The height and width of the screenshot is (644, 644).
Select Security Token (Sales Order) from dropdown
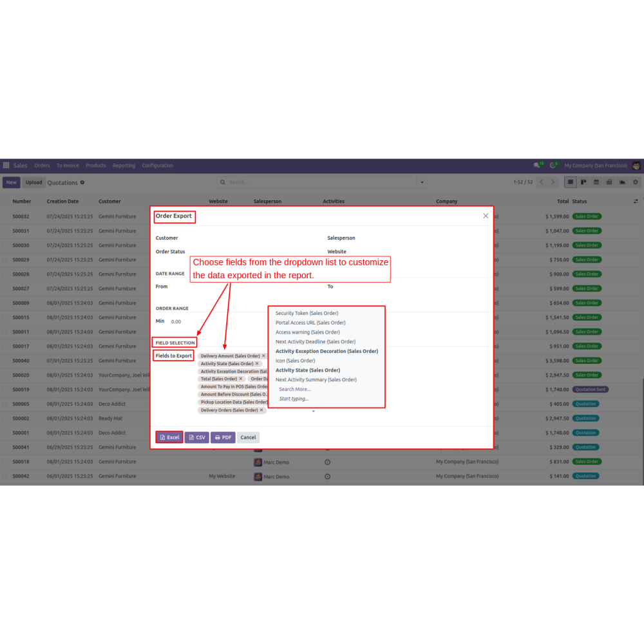[x=307, y=314]
